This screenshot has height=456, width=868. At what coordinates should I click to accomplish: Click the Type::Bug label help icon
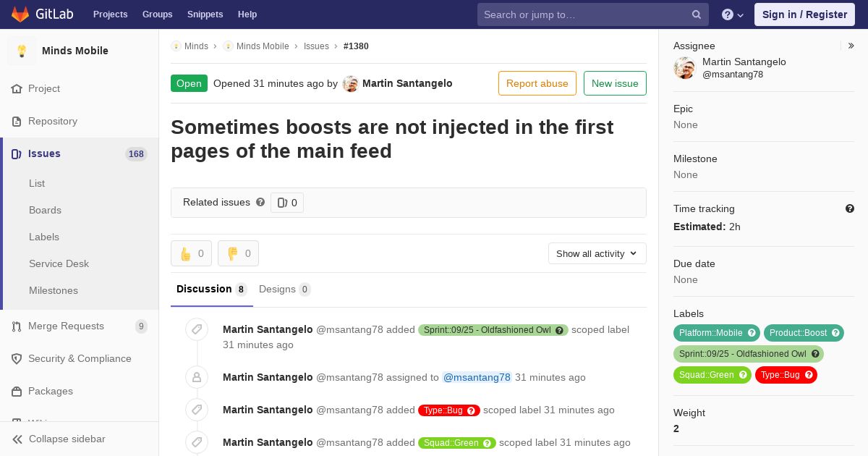809,375
